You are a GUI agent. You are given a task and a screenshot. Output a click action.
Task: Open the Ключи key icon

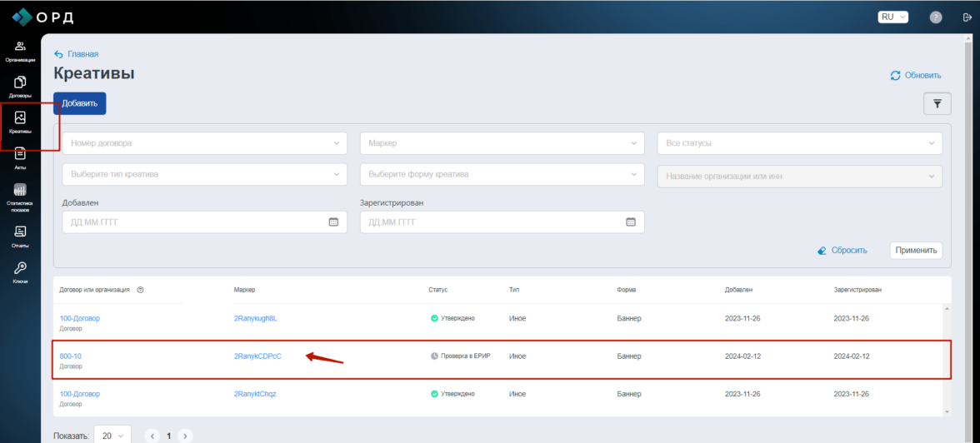20,271
